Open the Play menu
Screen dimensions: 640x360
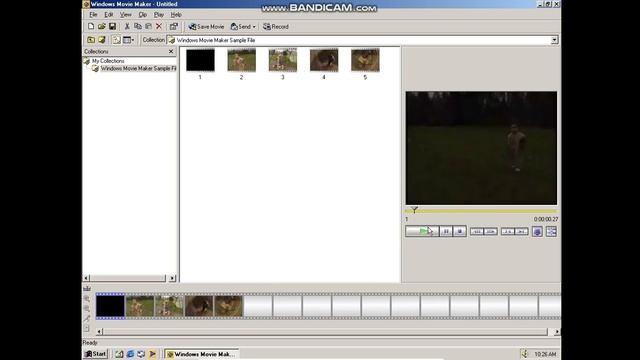coord(159,15)
